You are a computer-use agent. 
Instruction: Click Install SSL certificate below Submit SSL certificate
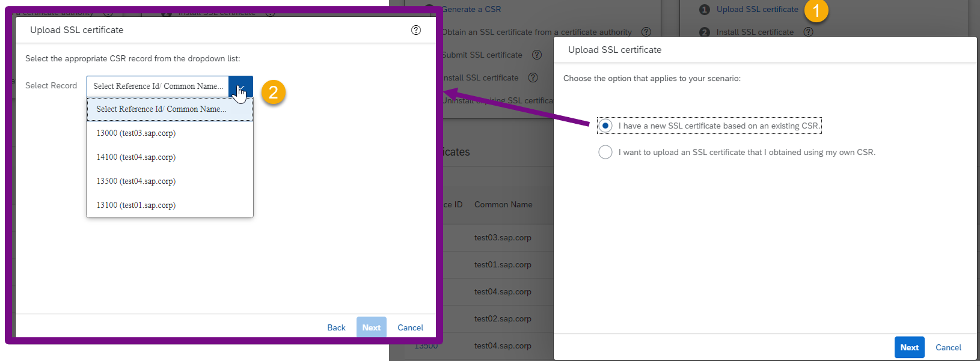480,78
